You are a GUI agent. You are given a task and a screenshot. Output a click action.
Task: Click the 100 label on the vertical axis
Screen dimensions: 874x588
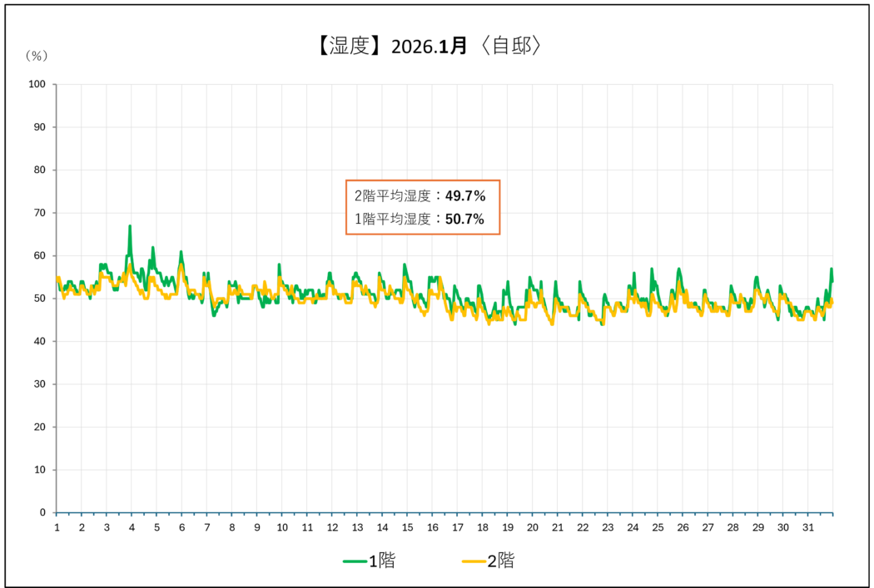(37, 84)
